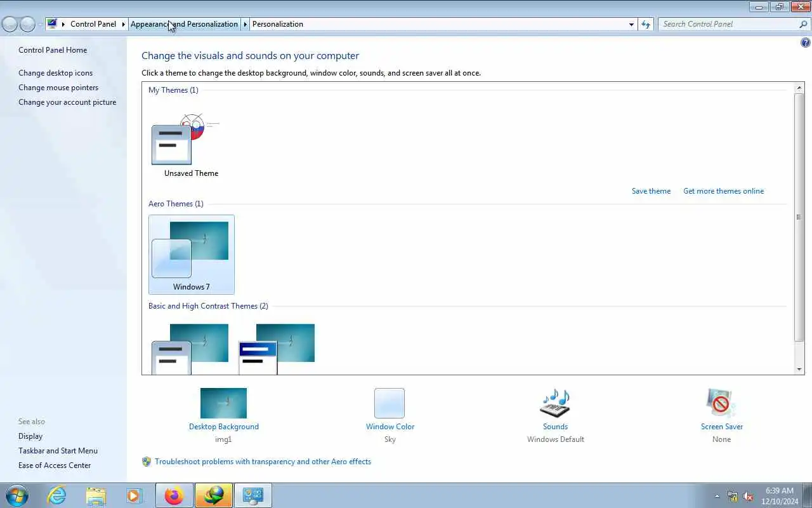
Task: Click the shield icon beside Troubleshoot link
Action: (147, 462)
